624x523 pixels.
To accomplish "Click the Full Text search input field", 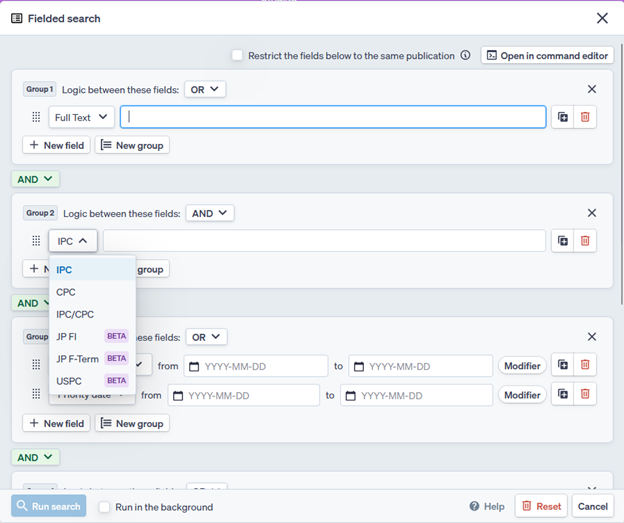I will point(333,117).
